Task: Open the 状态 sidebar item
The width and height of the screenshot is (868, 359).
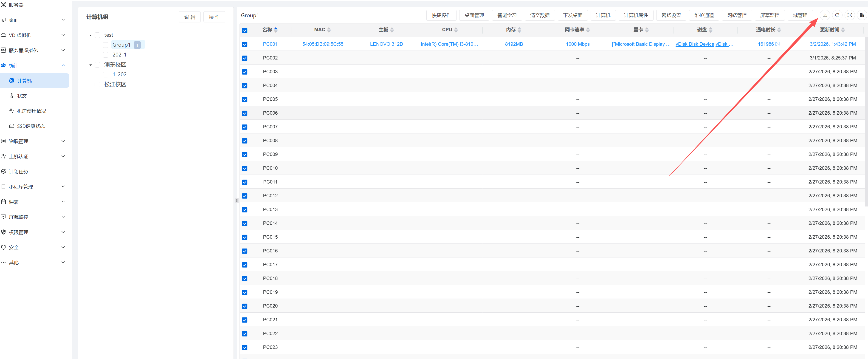Action: click(22, 96)
